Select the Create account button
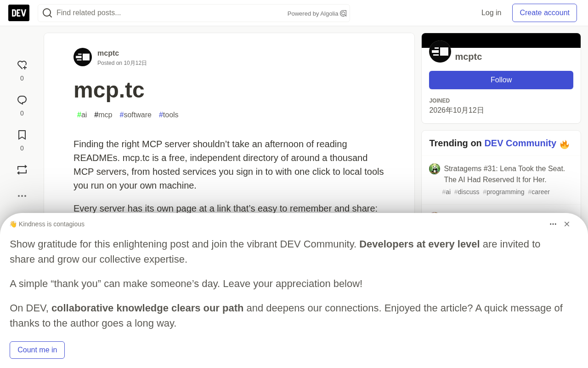The image size is (588, 368). [x=544, y=13]
